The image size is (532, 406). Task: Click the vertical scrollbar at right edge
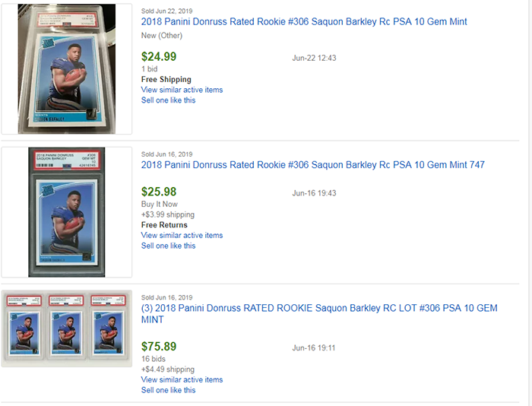[529, 203]
